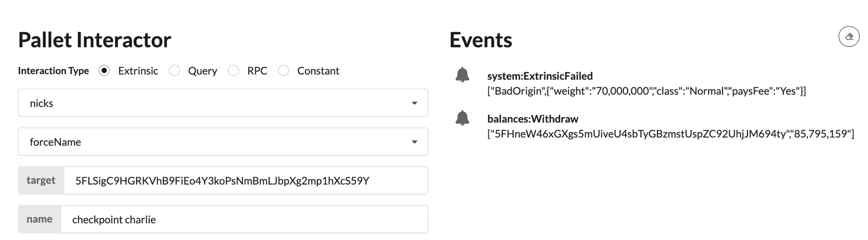This screenshot has width=868, height=240.
Task: Click the gray name label
Action: (x=40, y=219)
